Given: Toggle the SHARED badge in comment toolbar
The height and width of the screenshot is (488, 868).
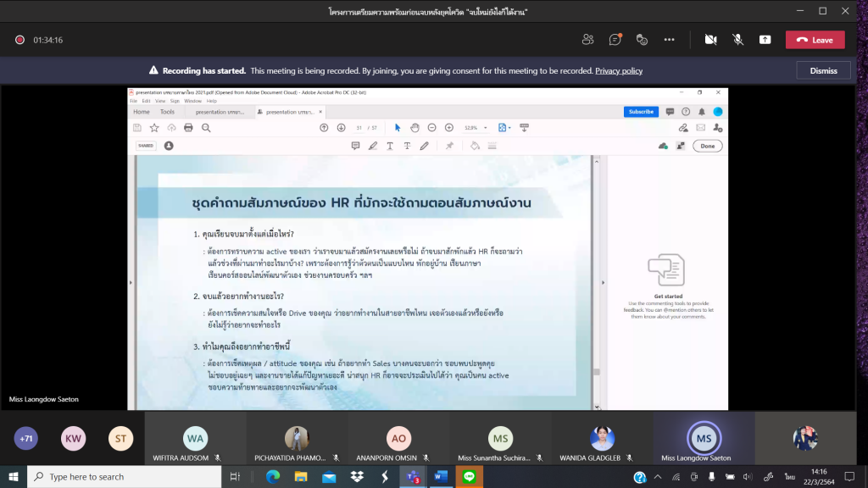Looking at the screenshot, I should [x=146, y=146].
